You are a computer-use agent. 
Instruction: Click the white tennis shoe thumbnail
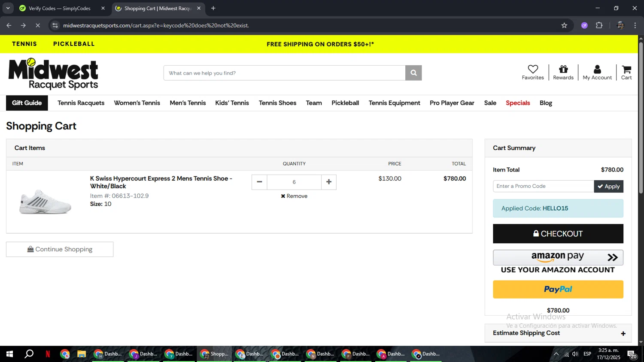coord(45,202)
